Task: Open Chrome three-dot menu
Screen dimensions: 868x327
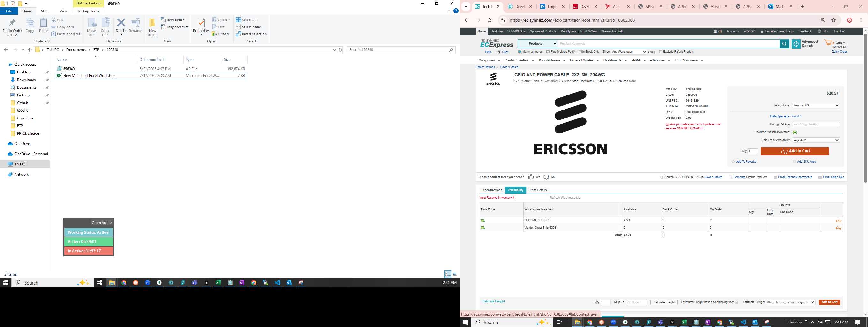Action: tap(861, 20)
